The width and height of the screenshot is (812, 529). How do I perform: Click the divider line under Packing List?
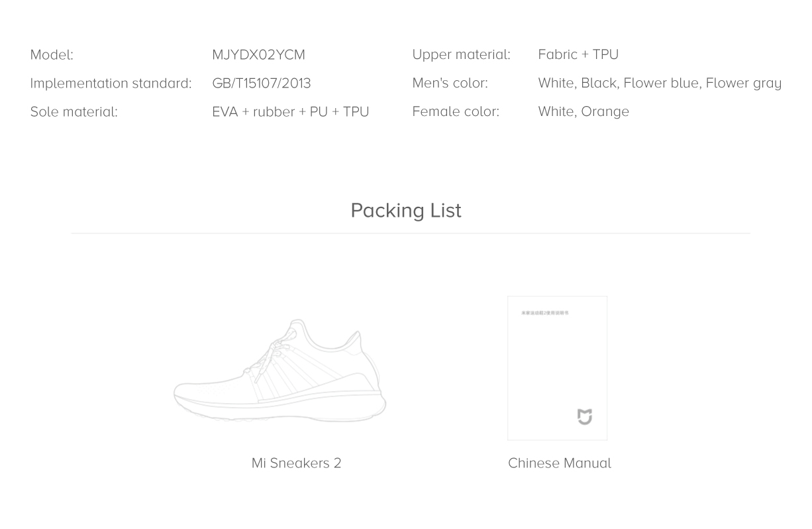[x=411, y=233]
